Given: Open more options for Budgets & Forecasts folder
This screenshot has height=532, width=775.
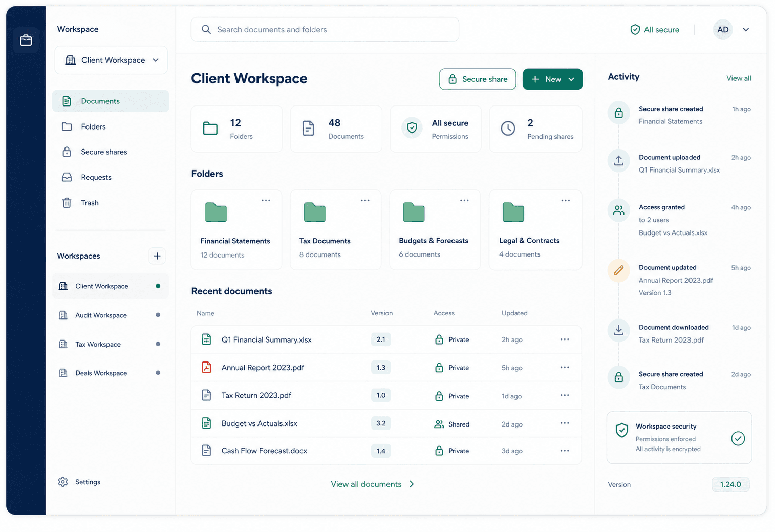Looking at the screenshot, I should (x=464, y=200).
